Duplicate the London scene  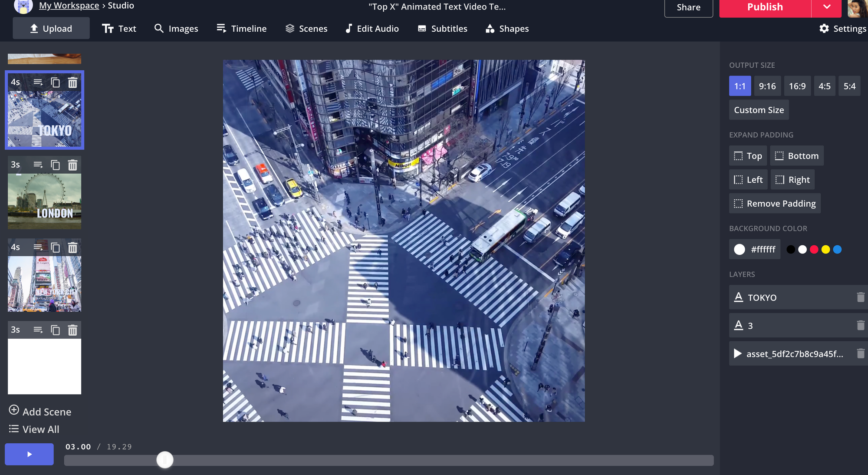[55, 165]
